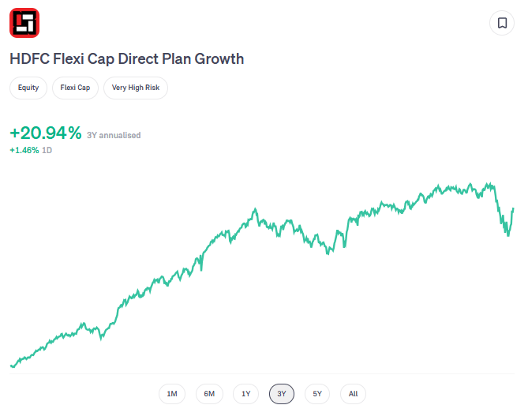Open the Equity category tag
Screen dimensions: 528x420
[x=28, y=88]
